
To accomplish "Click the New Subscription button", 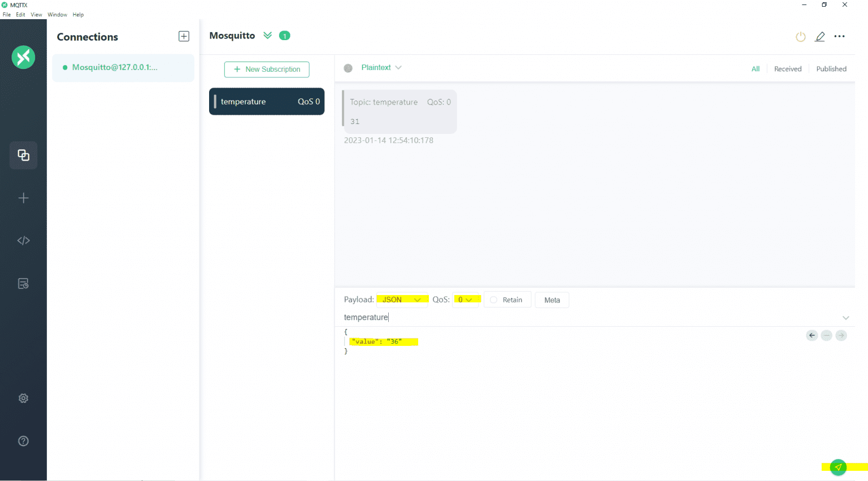I will 266,69.
